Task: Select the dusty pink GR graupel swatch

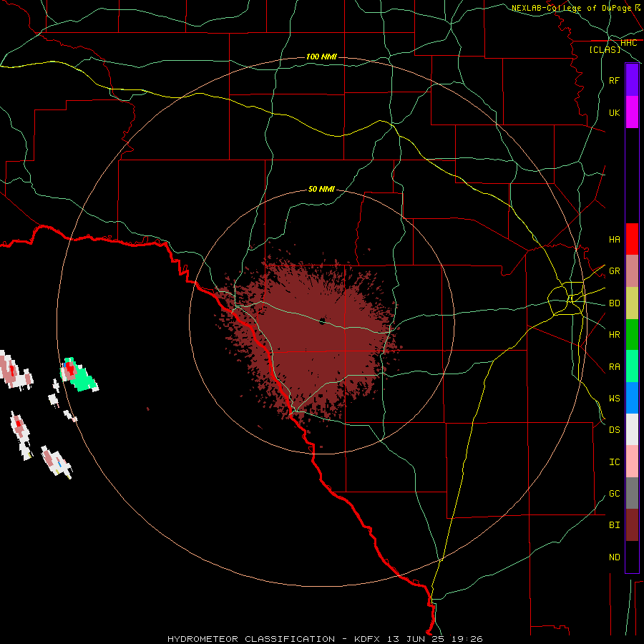Action: [x=632, y=271]
